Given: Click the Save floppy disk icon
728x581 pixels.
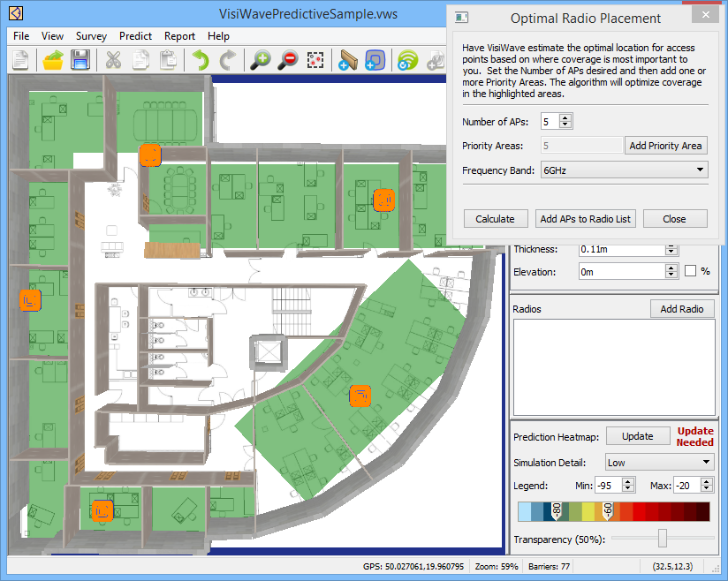Looking at the screenshot, I should (x=80, y=60).
